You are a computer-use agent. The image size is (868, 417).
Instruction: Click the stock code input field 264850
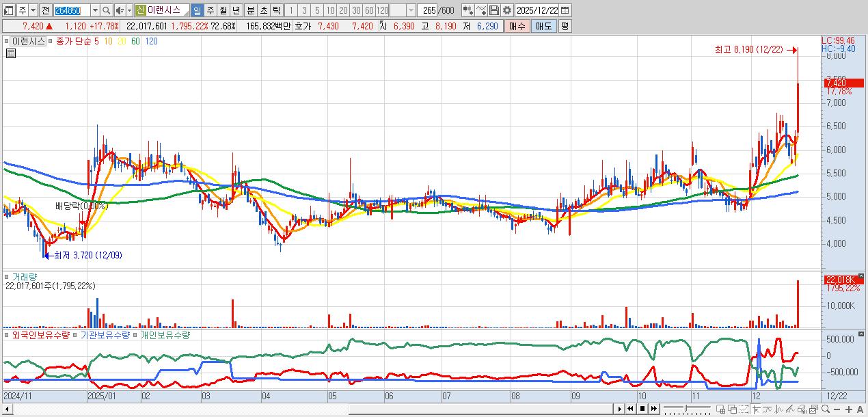point(72,11)
